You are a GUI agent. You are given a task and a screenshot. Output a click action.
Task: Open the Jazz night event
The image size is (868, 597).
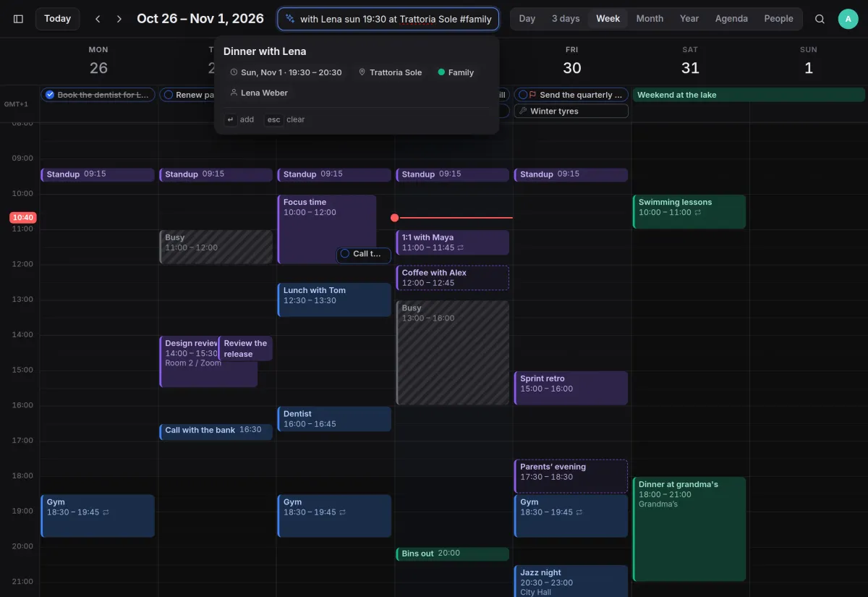571,581
